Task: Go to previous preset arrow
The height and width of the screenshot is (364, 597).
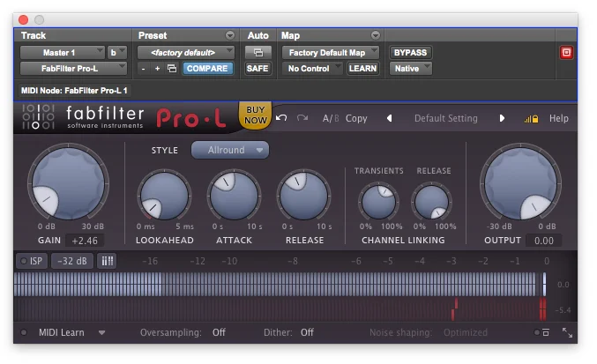Action: (389, 118)
